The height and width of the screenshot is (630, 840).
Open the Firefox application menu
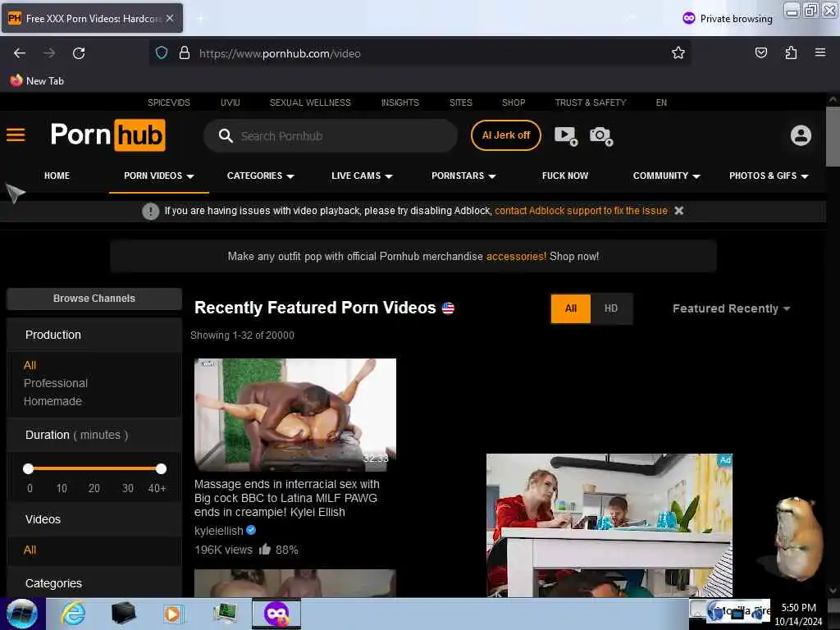[x=819, y=52]
